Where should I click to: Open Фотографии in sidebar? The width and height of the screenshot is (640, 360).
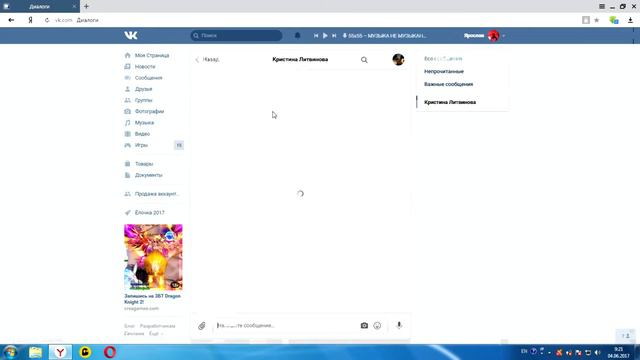click(149, 111)
